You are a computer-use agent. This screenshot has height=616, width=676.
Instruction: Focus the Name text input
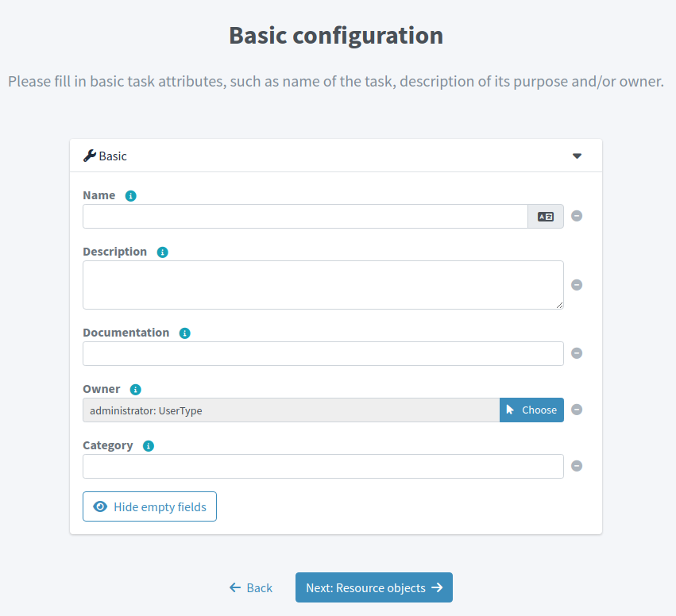[305, 216]
